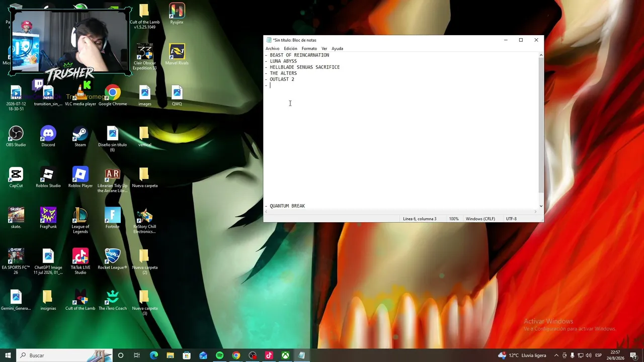Image resolution: width=644 pixels, height=362 pixels.
Task: Open the Formato menu in Notepad
Action: click(x=309, y=49)
